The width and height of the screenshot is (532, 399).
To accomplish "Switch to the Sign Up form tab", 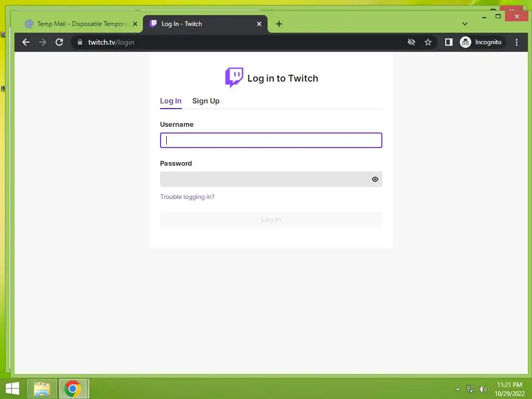I will pos(206,101).
